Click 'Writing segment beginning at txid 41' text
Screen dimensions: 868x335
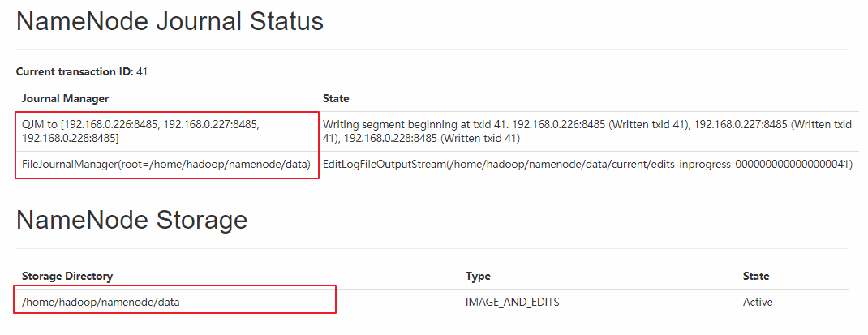415,125
